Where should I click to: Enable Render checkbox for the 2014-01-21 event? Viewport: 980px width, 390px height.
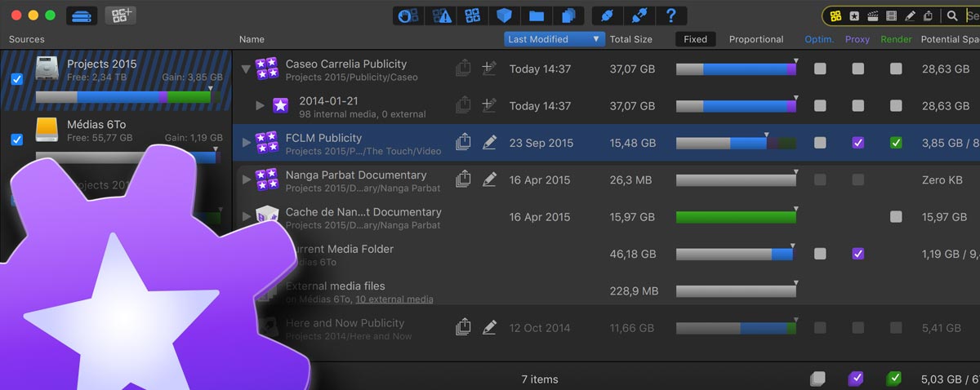[896, 106]
